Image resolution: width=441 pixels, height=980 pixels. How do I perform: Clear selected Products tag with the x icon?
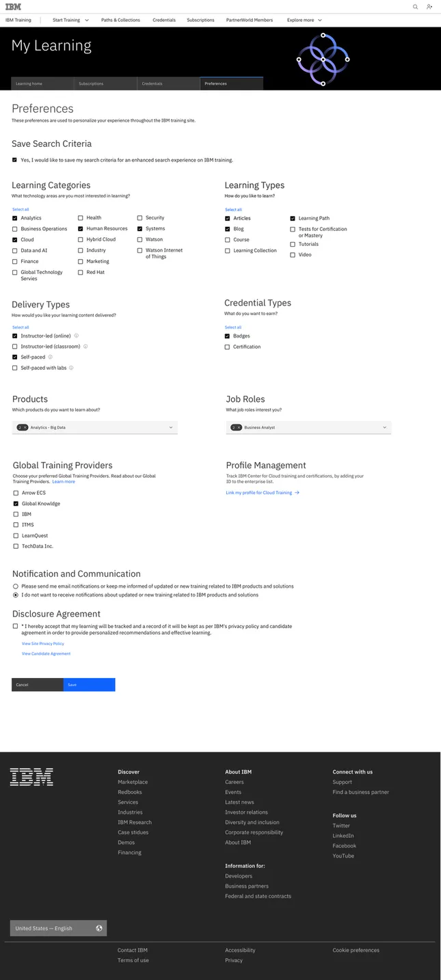pyautogui.click(x=25, y=427)
